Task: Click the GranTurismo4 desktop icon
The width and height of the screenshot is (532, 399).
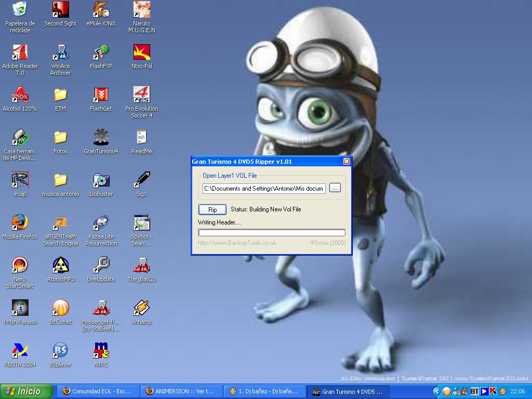Action: coord(101,138)
